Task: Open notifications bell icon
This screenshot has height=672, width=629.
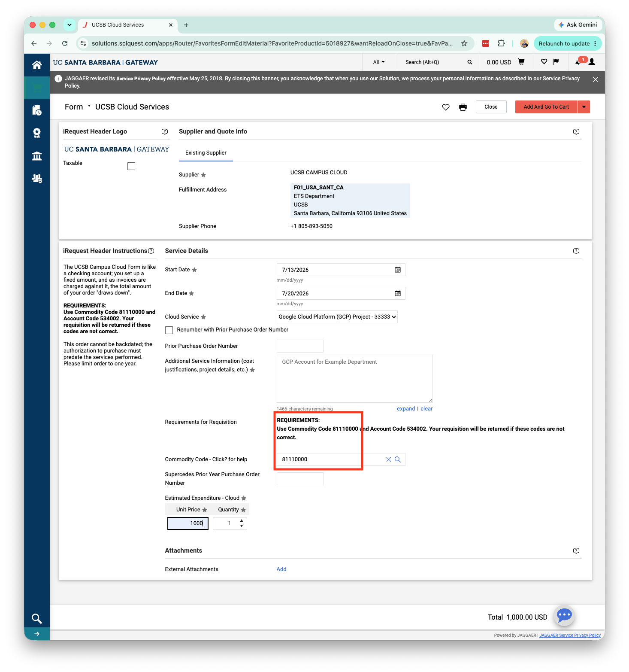Action: pyautogui.click(x=578, y=62)
